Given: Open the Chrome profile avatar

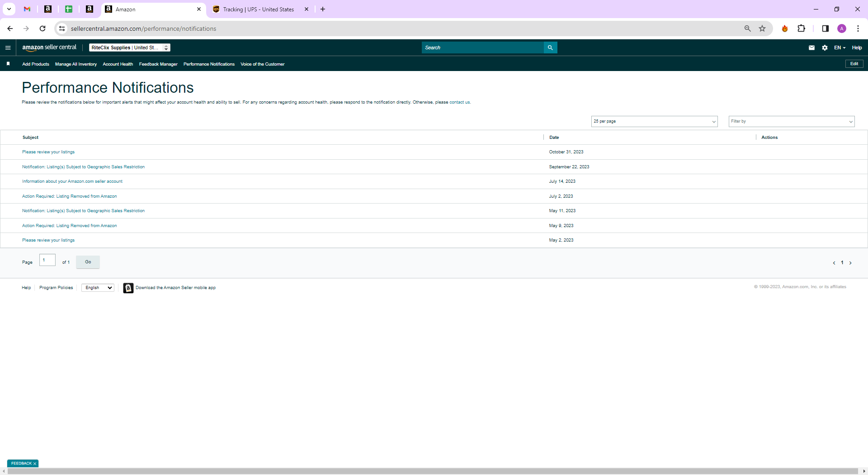Looking at the screenshot, I should point(842,28).
